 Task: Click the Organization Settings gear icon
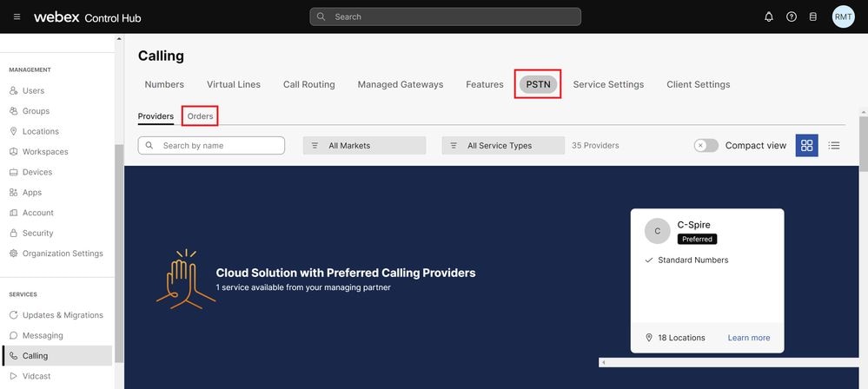[14, 254]
